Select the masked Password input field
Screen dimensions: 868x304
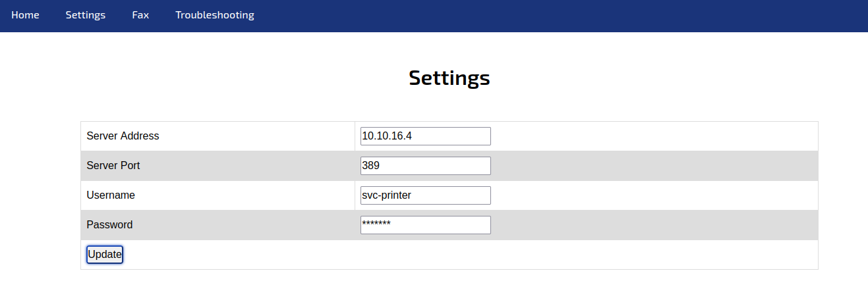tap(425, 225)
